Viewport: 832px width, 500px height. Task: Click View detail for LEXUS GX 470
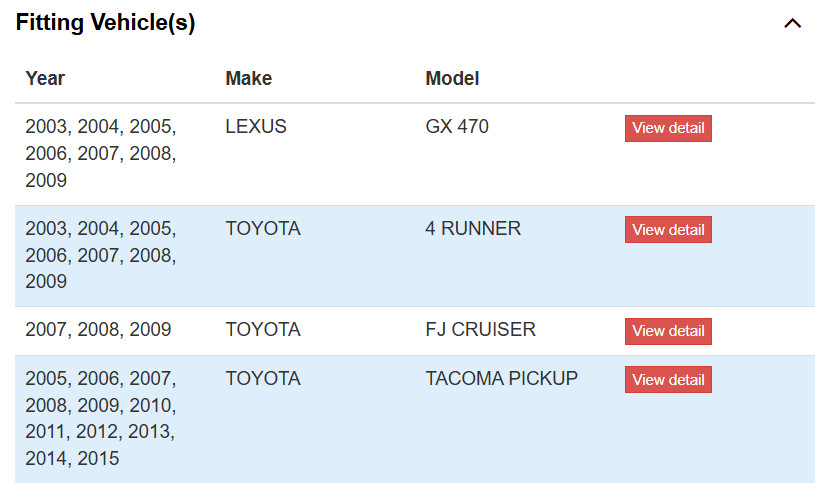tap(668, 128)
